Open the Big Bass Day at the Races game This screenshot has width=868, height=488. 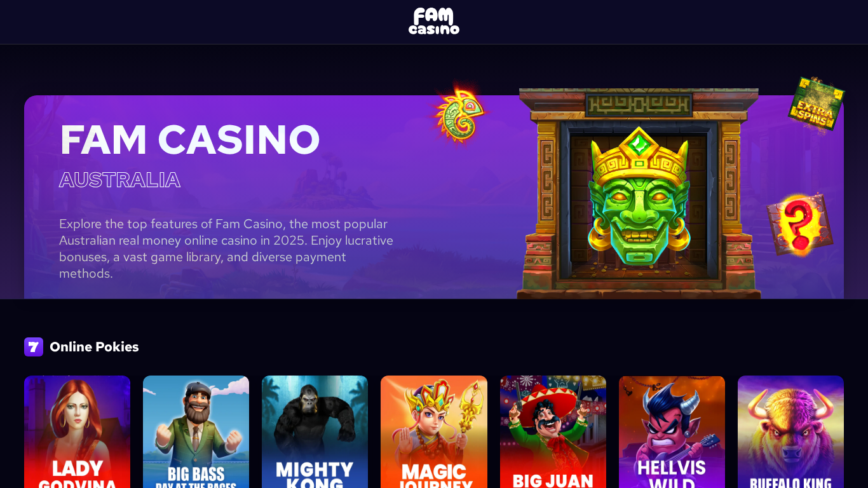click(x=196, y=432)
